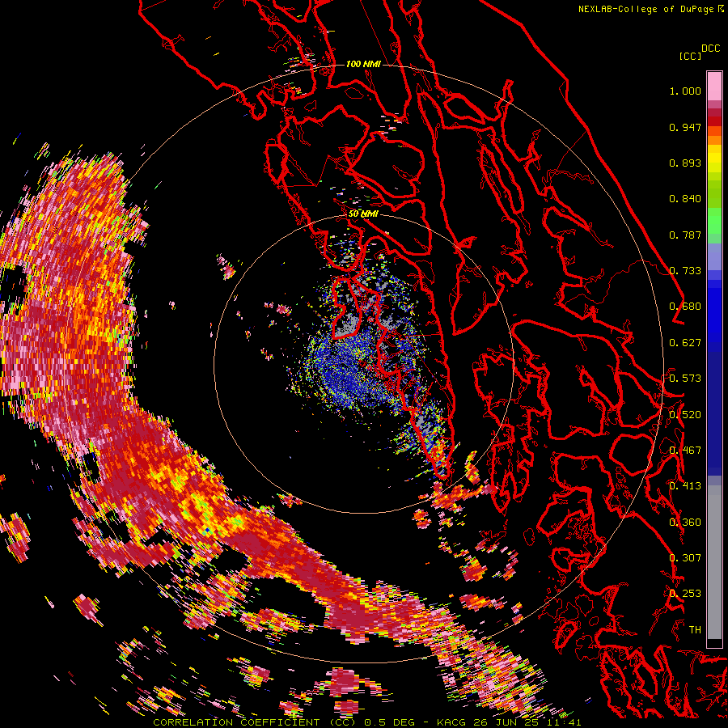Click the Correlation Coefficient caption at bottom
Screen dimensions: 728x728
pyautogui.click(x=366, y=722)
